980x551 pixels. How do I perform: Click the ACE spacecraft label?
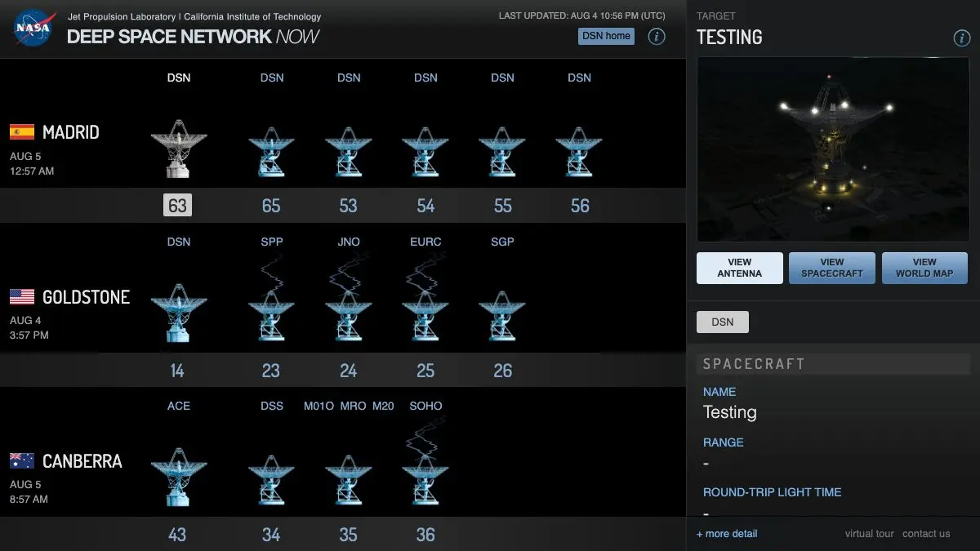(179, 406)
